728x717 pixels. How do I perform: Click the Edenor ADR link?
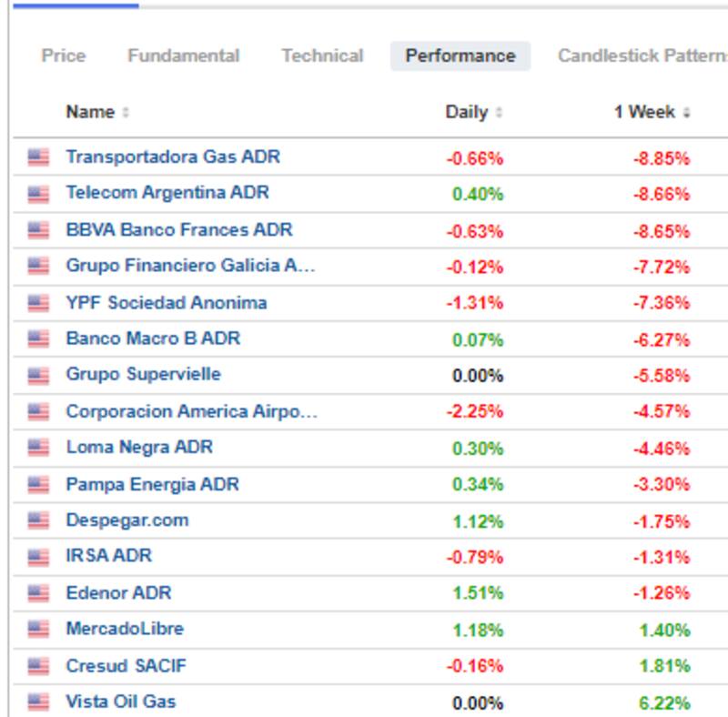click(118, 593)
